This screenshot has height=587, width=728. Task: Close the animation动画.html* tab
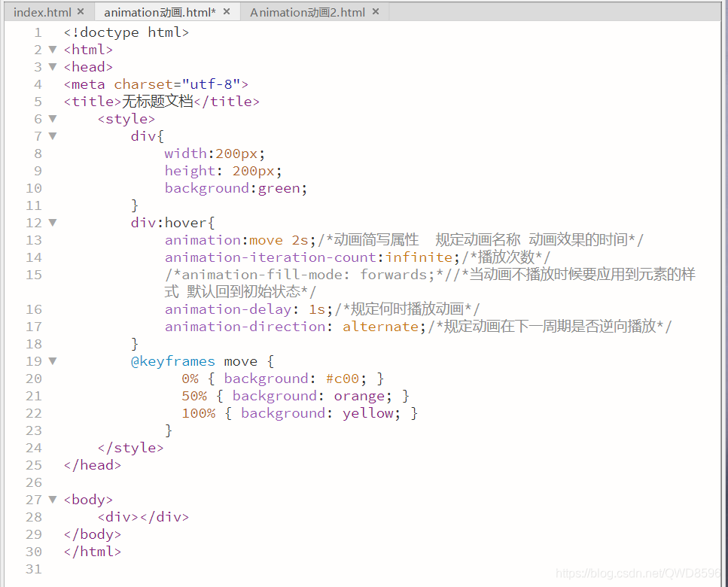point(227,11)
